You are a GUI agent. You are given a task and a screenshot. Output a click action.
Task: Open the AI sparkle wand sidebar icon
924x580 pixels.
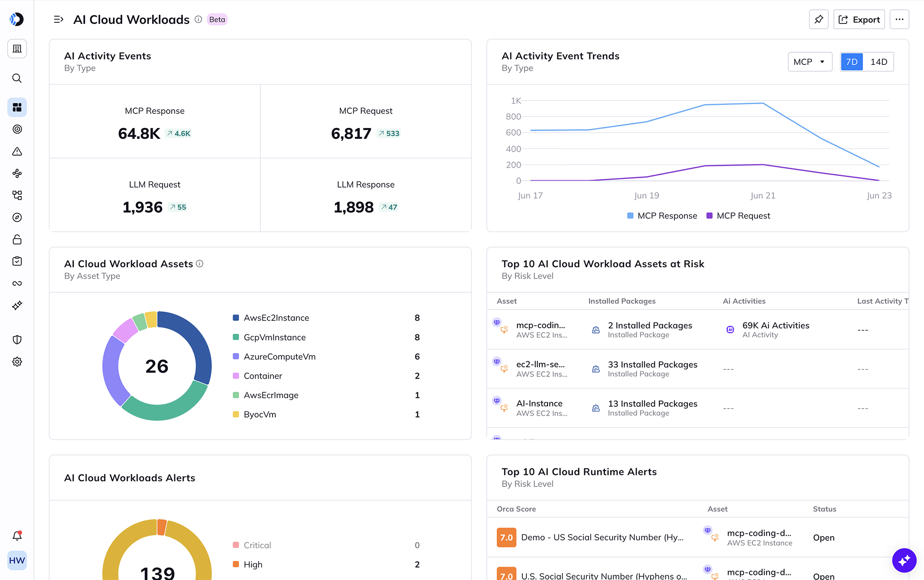pyautogui.click(x=17, y=305)
